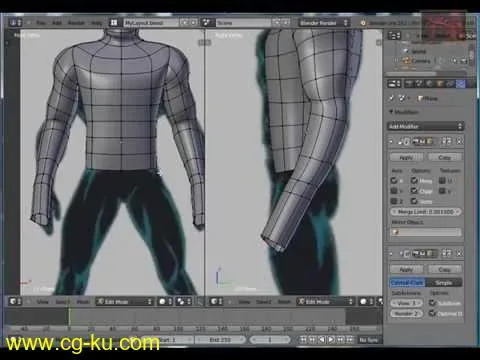Remove the Mirror modifier
This screenshot has width=480, height=360.
point(460,141)
